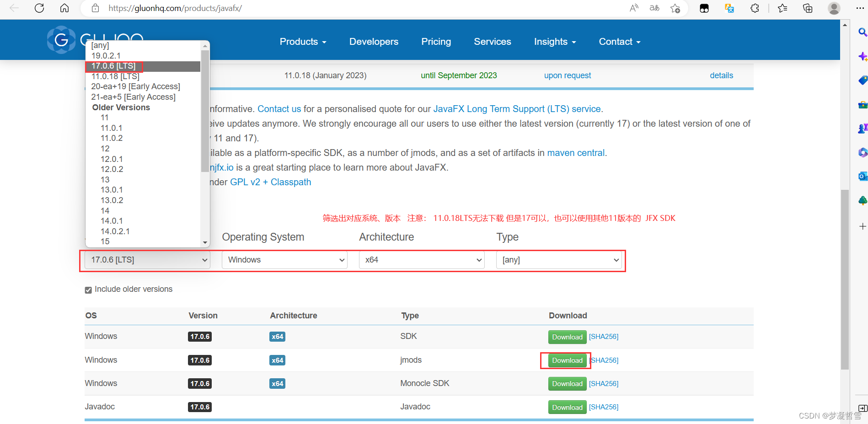Open SHA256 link for Javadoc row
The image size is (868, 424).
pyautogui.click(x=604, y=407)
